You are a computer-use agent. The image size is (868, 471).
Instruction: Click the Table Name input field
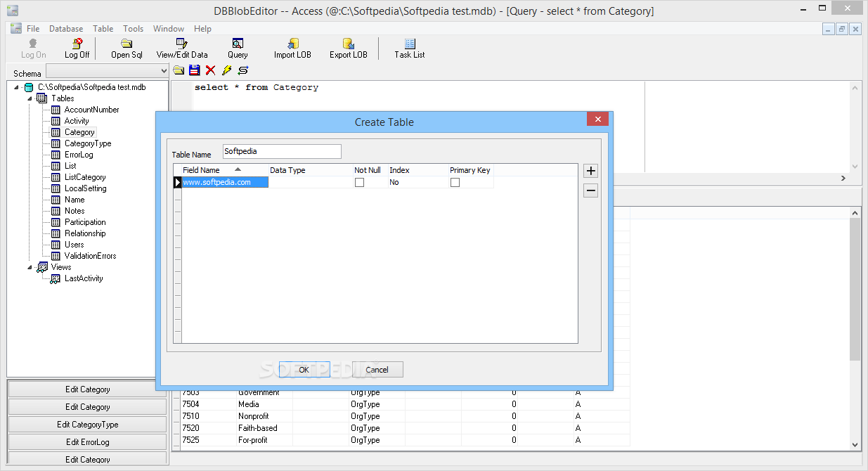click(282, 151)
